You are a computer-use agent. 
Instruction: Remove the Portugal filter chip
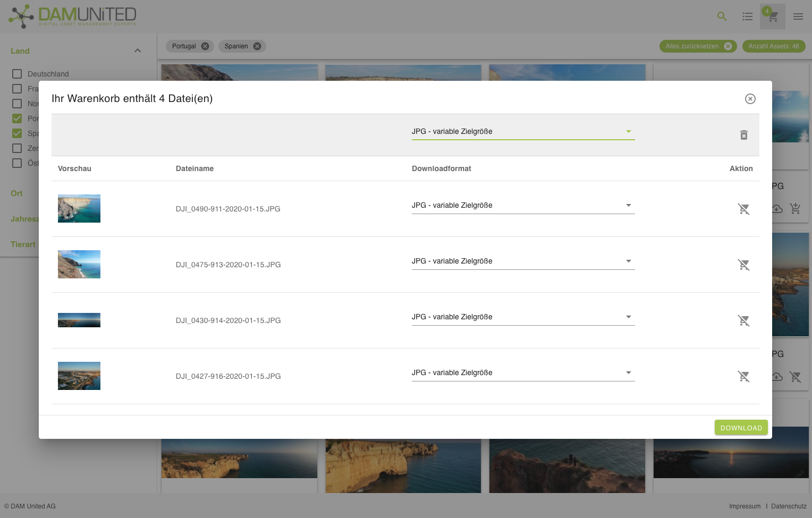[205, 46]
